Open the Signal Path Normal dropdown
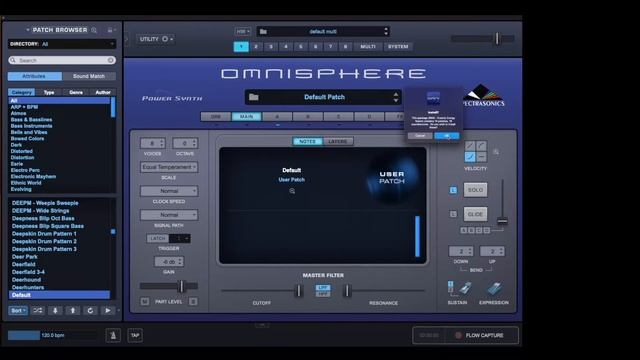The image size is (640, 360). tap(169, 215)
